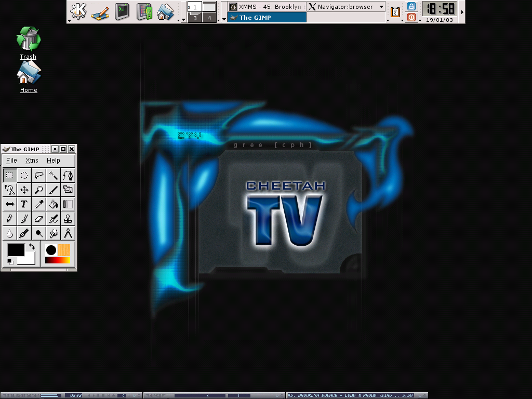Select the Magnify zoom tool
The image size is (532, 399).
click(38, 190)
